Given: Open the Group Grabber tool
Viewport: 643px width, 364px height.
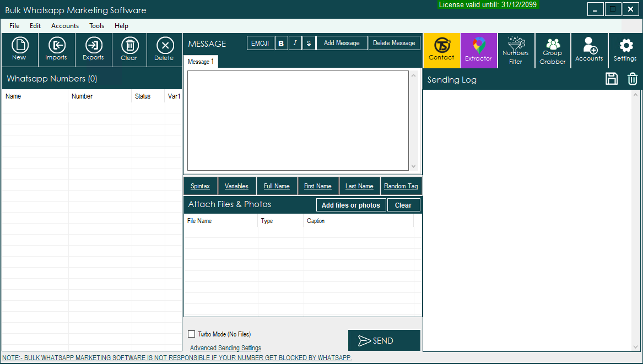Looking at the screenshot, I should tap(553, 50).
